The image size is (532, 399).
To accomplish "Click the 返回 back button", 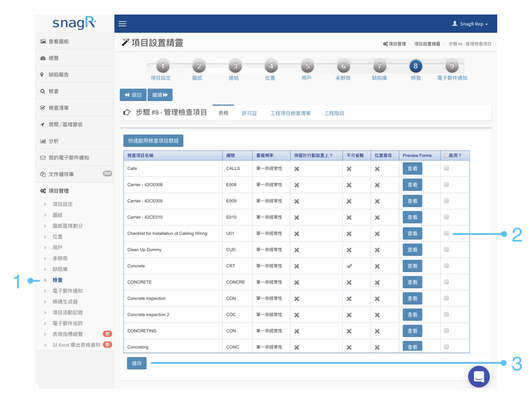I will [133, 95].
